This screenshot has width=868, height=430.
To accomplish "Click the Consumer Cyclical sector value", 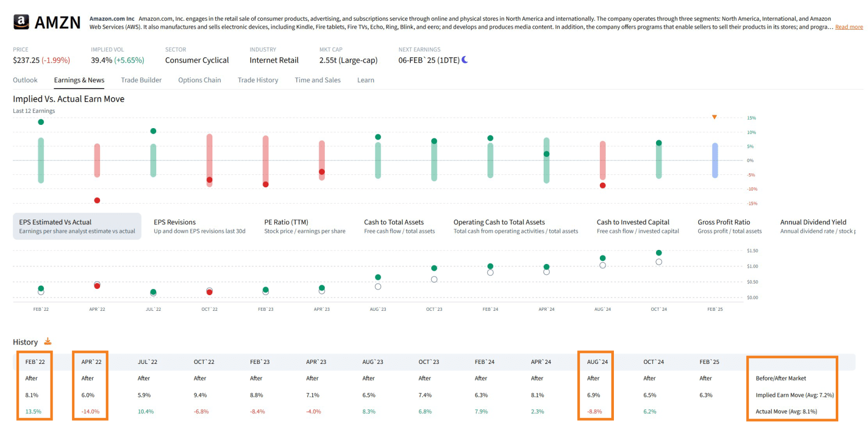I will click(197, 60).
